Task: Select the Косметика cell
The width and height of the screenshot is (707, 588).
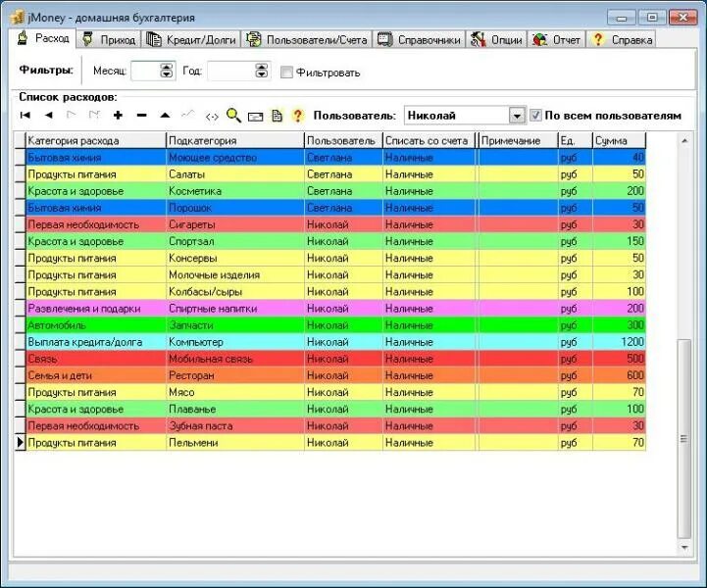Action: pyautogui.click(x=235, y=191)
